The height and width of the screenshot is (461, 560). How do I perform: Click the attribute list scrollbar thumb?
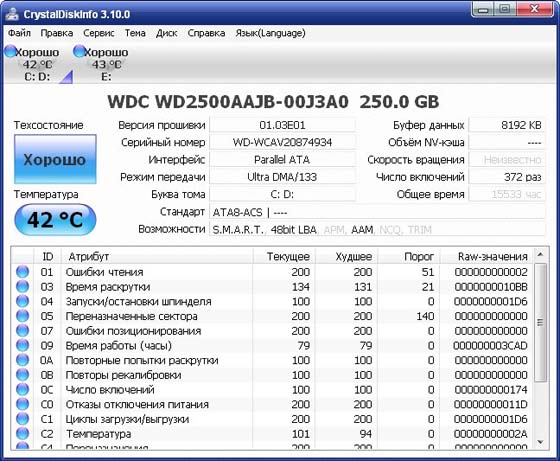pos(540,322)
